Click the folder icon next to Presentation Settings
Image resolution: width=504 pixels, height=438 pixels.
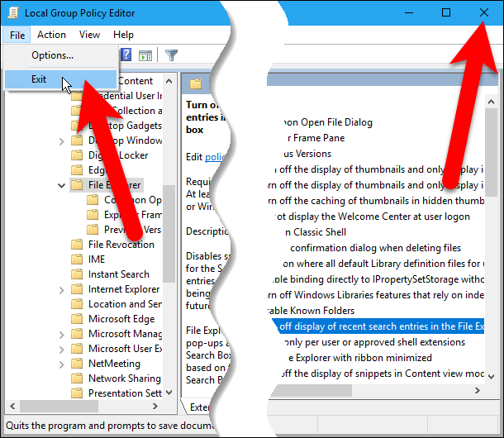(77, 393)
